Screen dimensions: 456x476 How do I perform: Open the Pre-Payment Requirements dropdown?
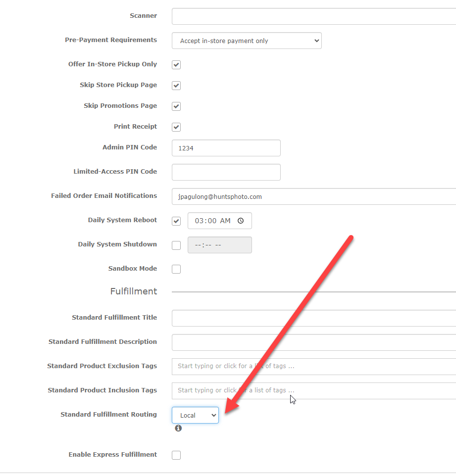(x=247, y=41)
